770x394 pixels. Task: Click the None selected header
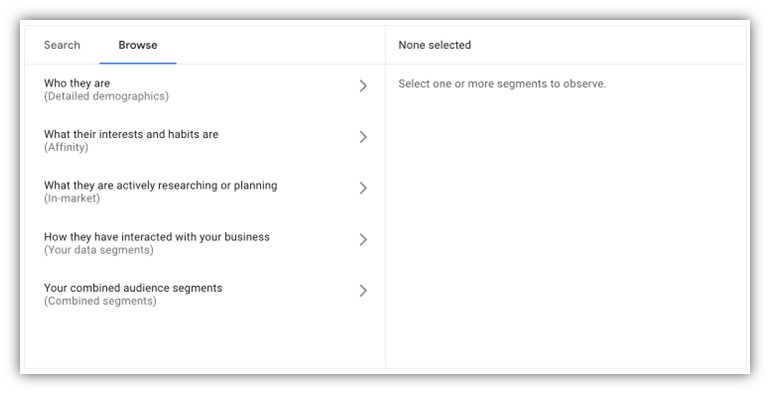(x=435, y=45)
